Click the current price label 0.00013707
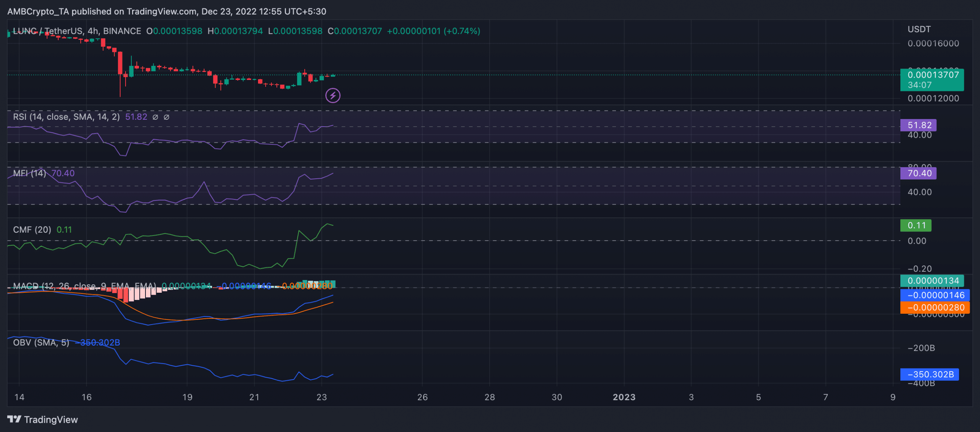The height and width of the screenshot is (432, 980). click(x=933, y=75)
